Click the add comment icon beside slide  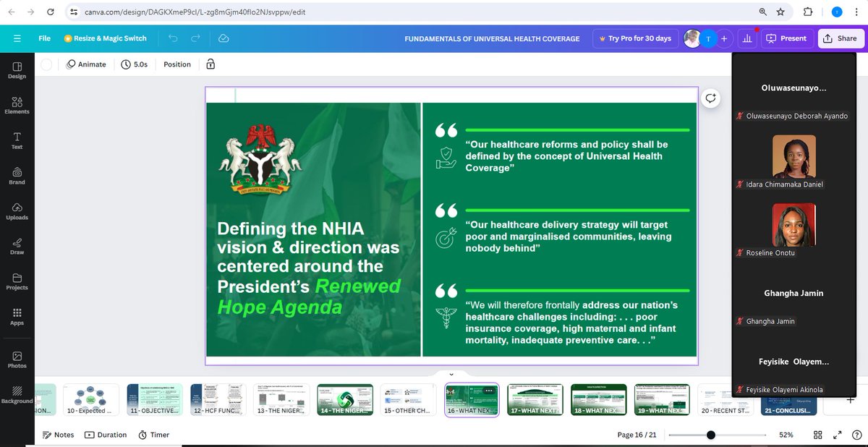tap(711, 99)
